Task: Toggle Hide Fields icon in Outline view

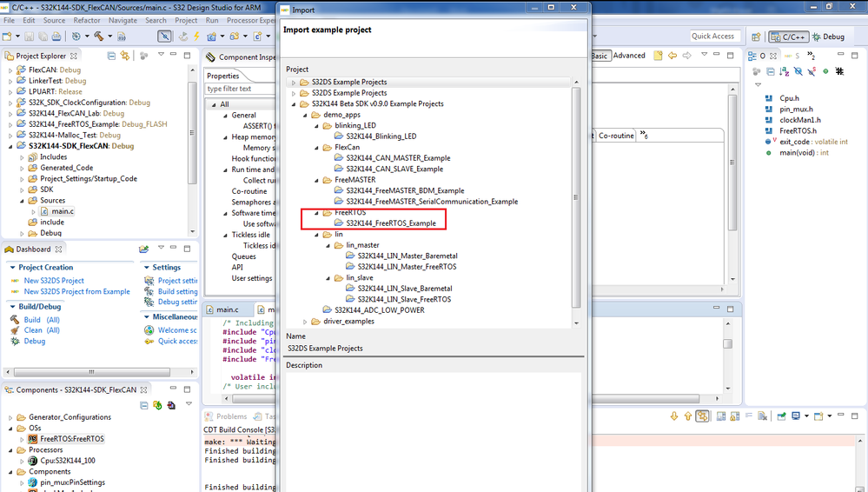Action: pyautogui.click(x=798, y=71)
